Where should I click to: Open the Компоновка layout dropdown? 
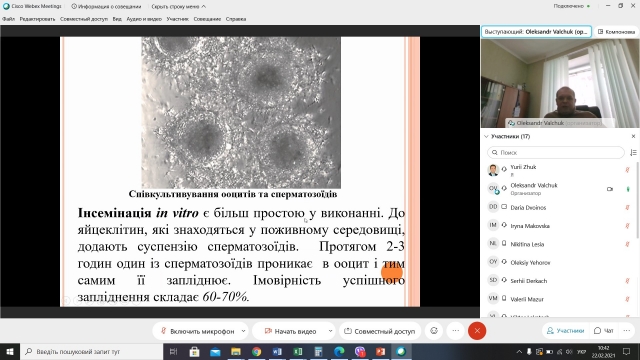tap(616, 31)
